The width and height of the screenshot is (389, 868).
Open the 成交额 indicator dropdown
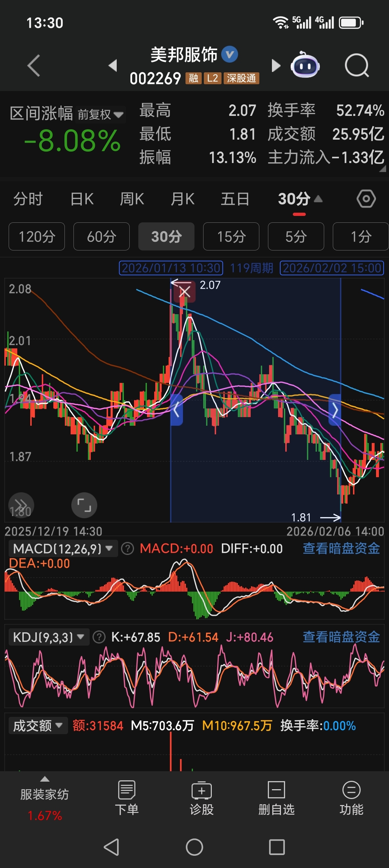point(38,726)
